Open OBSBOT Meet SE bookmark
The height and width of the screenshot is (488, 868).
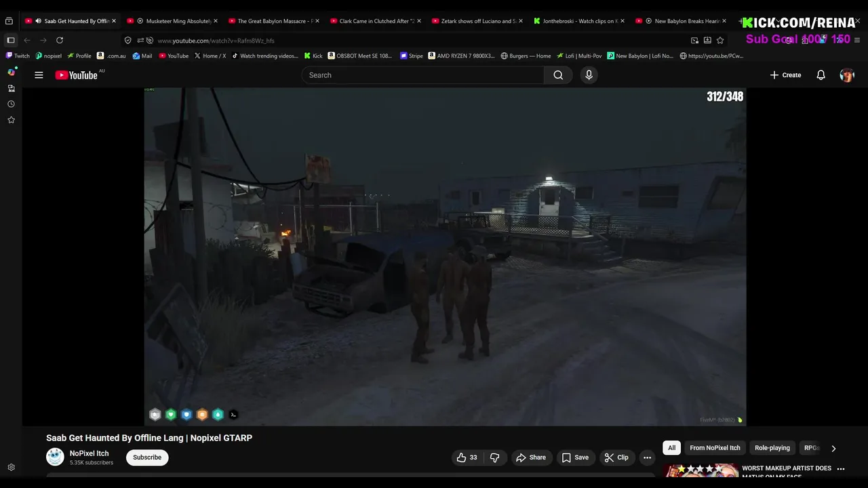pyautogui.click(x=360, y=56)
